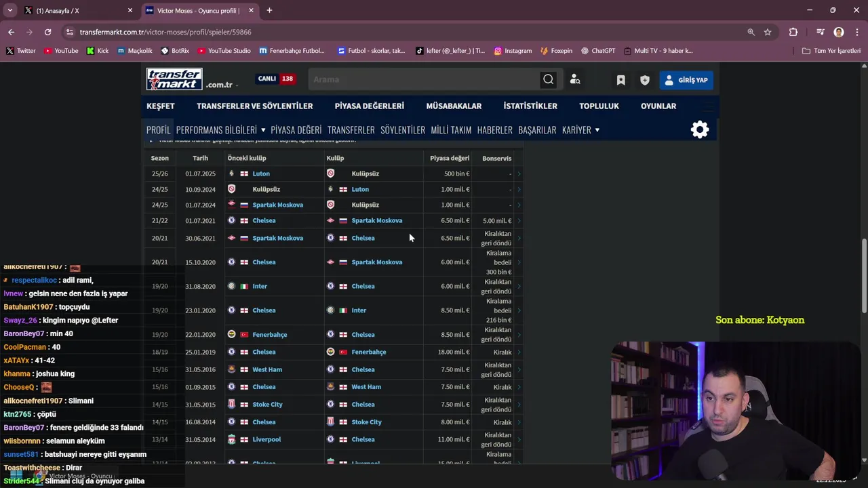Viewport: 868px width, 488px height.
Task: Open the ChatGPT bookmark
Action: [x=598, y=51]
